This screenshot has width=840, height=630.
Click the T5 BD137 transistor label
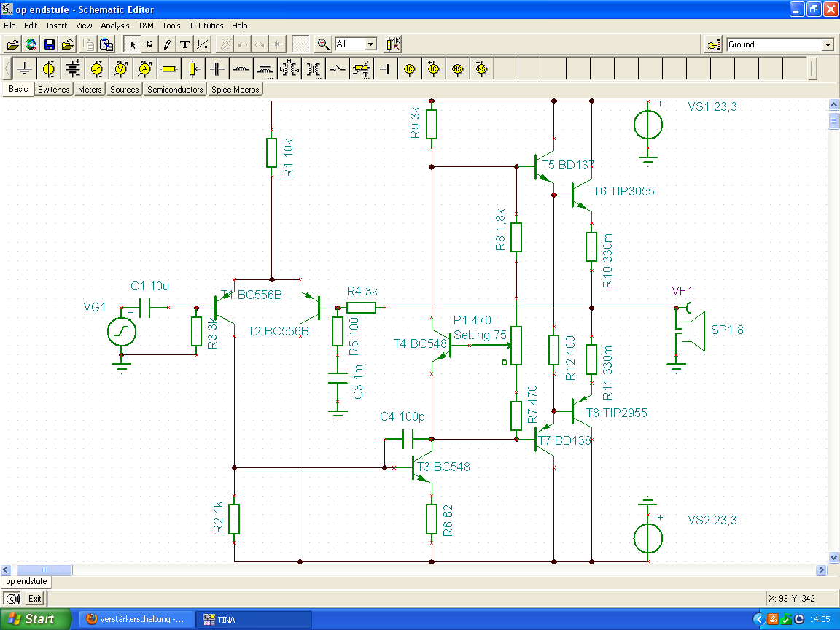pos(569,165)
